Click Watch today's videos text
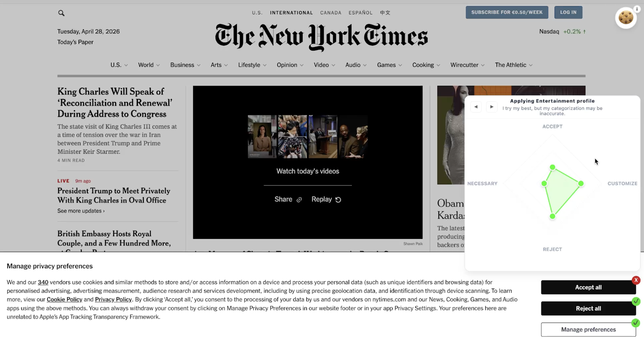Screen dimensions: 644x342 click(x=308, y=171)
